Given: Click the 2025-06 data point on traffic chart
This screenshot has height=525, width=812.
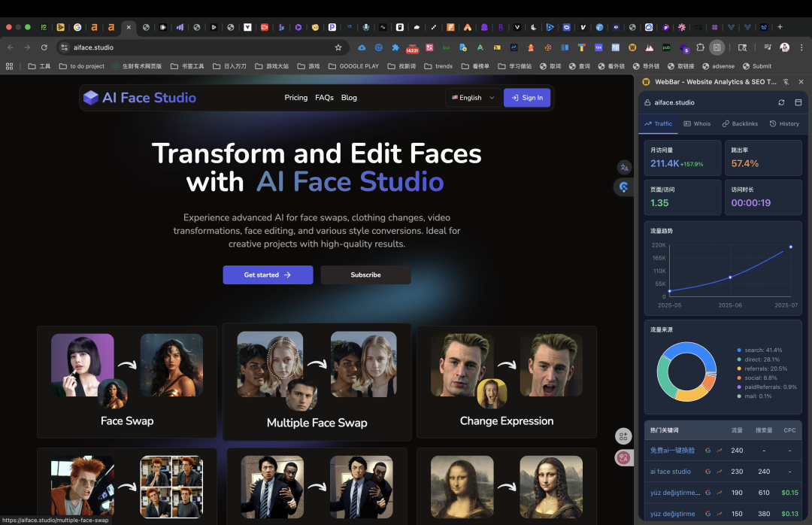Looking at the screenshot, I should click(730, 278).
